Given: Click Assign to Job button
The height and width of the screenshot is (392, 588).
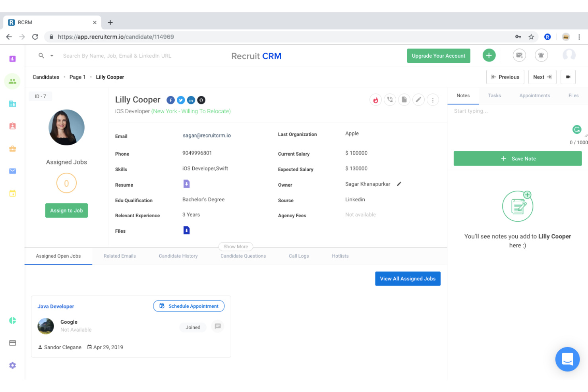Looking at the screenshot, I should 66,210.
